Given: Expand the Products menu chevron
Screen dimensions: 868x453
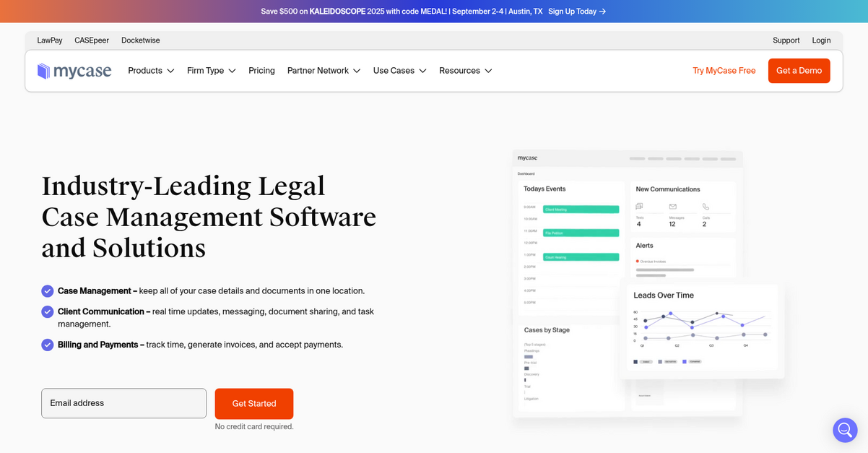Looking at the screenshot, I should click(170, 71).
